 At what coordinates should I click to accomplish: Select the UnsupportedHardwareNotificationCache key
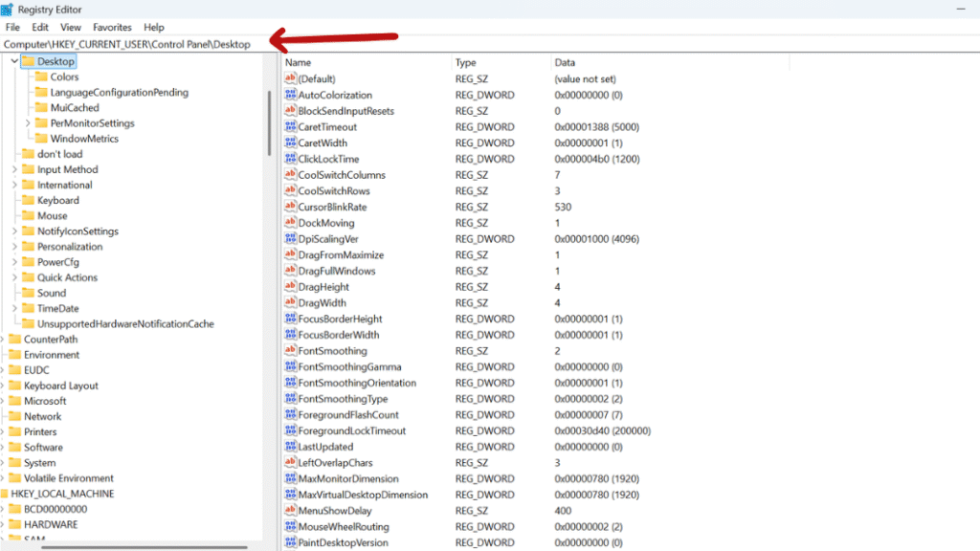tap(125, 323)
